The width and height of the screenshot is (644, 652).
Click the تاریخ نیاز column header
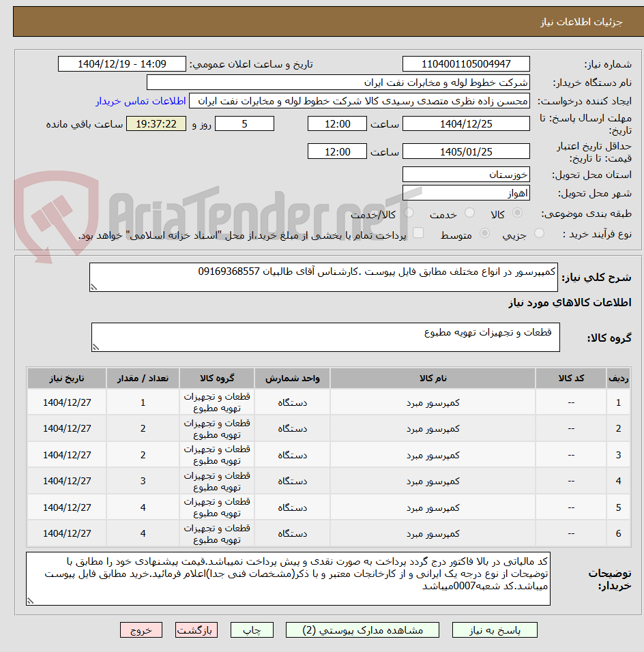pyautogui.click(x=67, y=378)
